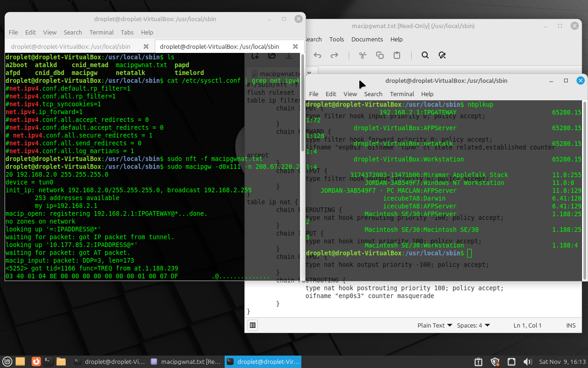The image size is (588, 368).
Task: Open the clock calendar Sat Nov 9
Action: pos(562,362)
